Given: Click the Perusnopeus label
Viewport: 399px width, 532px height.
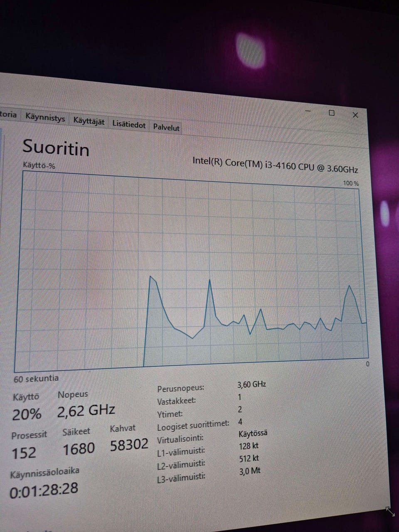Looking at the screenshot, I should click(181, 389).
